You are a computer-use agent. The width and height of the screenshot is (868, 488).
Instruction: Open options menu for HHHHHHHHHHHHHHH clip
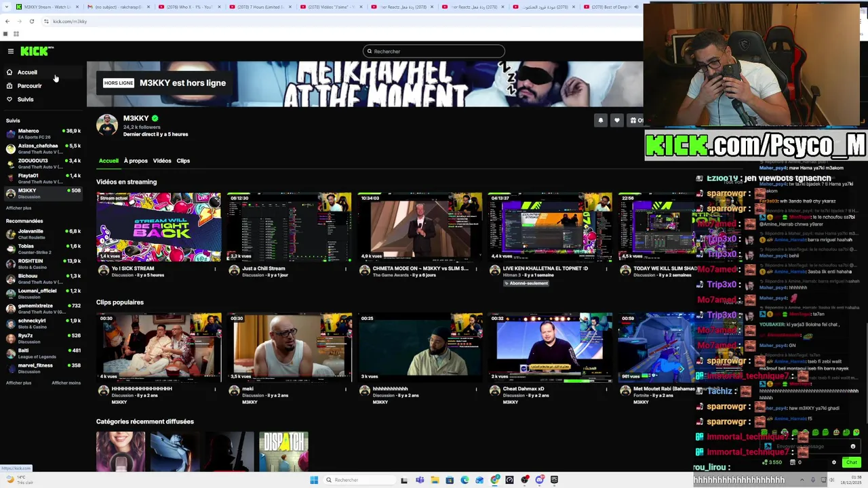pos(215,389)
